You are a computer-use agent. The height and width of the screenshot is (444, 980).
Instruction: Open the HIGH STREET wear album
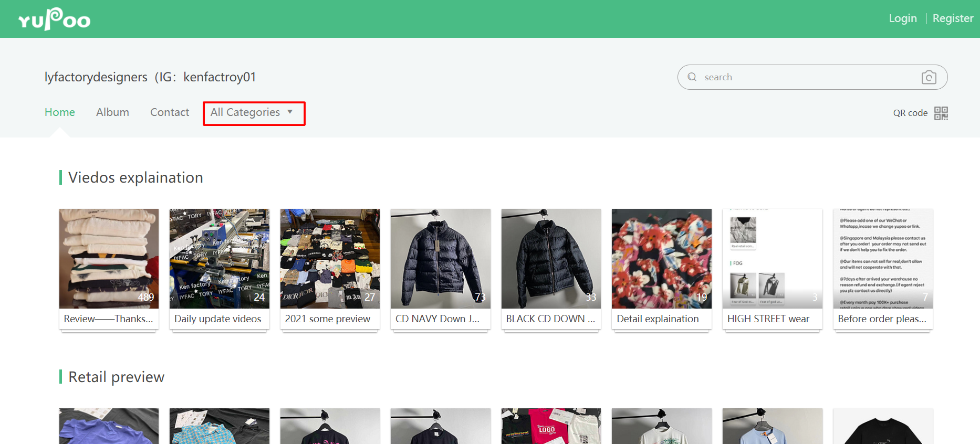772,269
